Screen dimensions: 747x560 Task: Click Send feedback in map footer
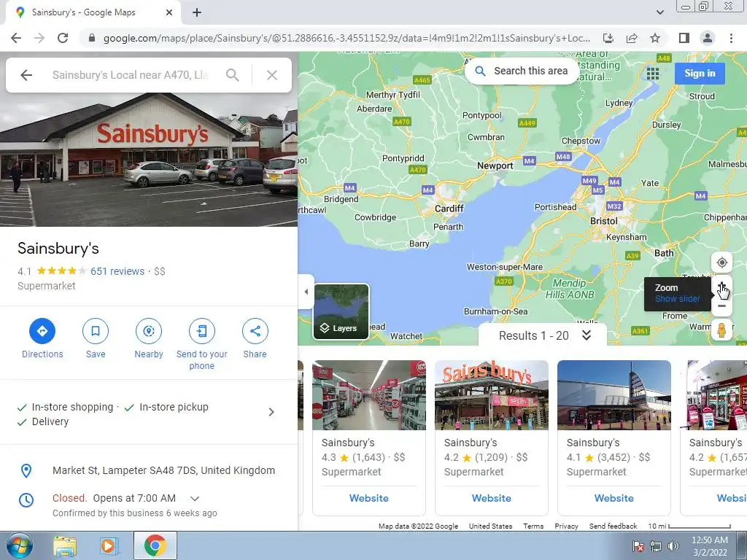click(x=613, y=526)
